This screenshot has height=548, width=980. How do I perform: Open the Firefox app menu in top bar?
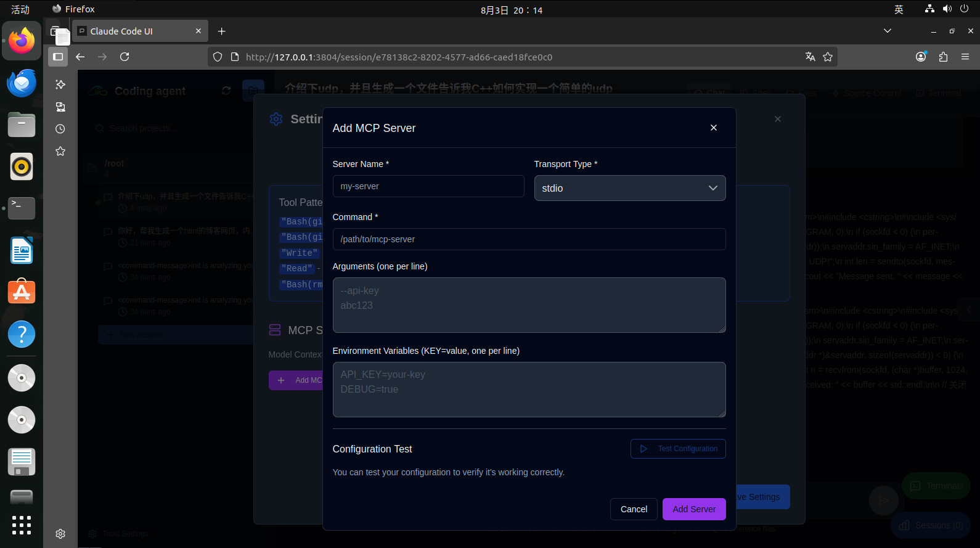pos(73,9)
